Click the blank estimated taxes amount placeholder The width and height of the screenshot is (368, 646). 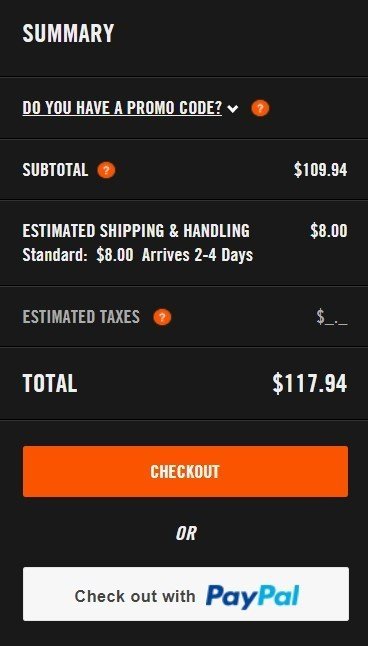[x=332, y=317]
